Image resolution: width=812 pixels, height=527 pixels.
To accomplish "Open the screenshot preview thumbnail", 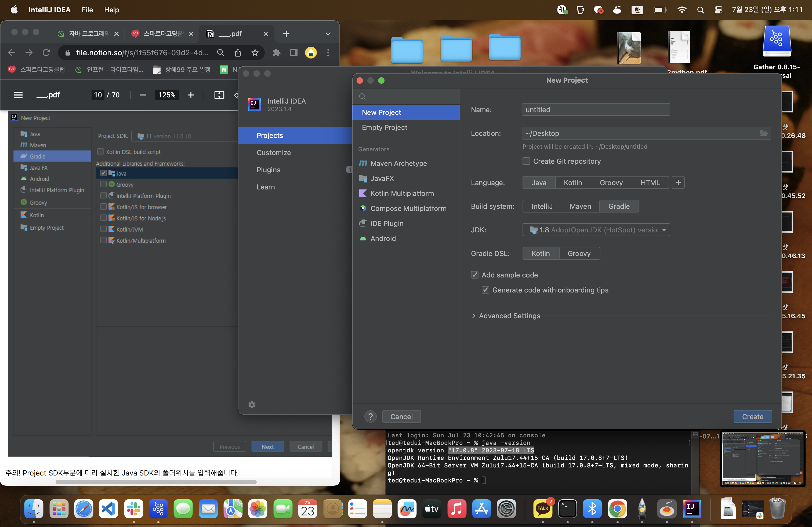I will pos(763,459).
